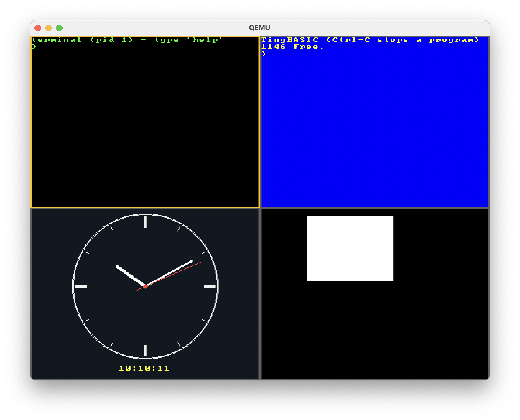Click the '1146 Free.' memory line
The image size is (520, 420).
[x=292, y=47]
